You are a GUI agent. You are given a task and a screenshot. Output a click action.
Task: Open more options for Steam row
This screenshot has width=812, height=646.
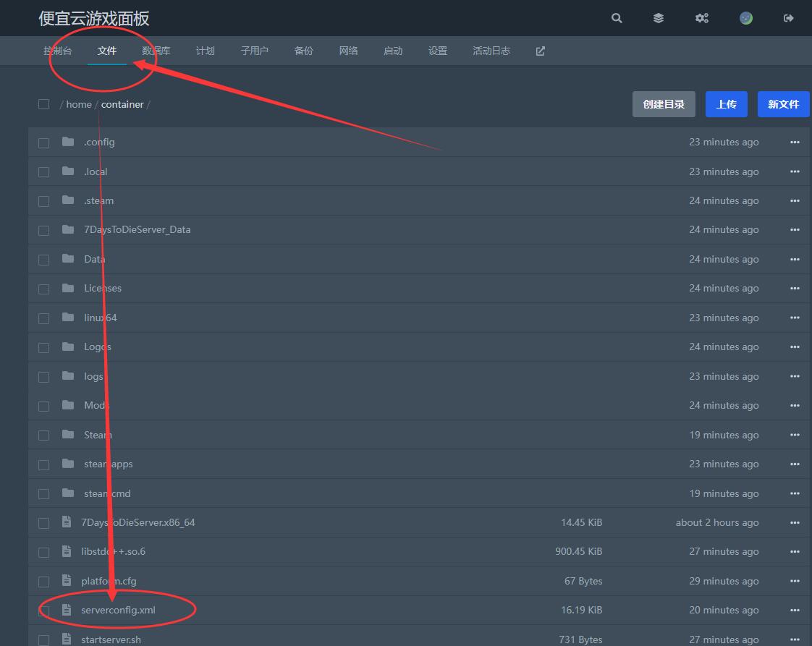[x=795, y=435]
